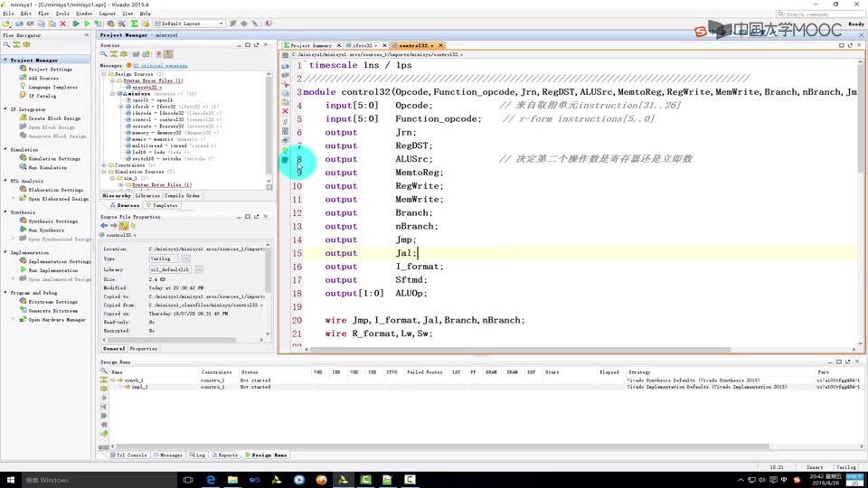Collapse the Design Sources tree node

coord(103,73)
